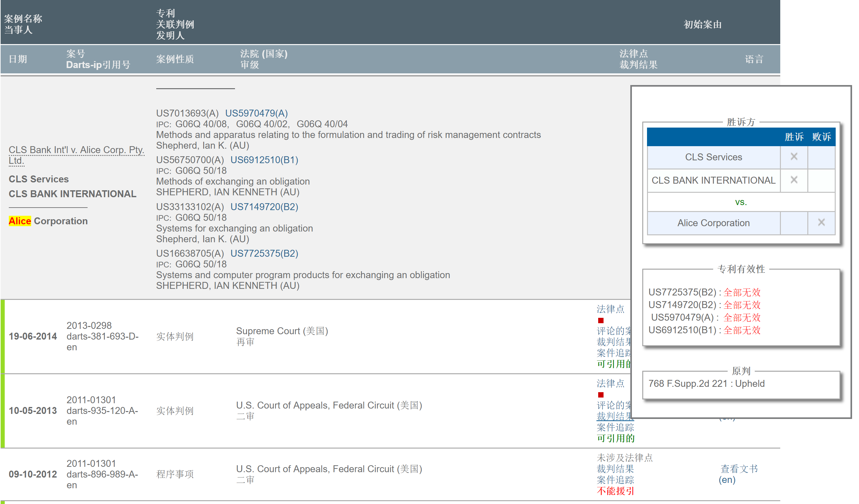859x504 pixels.
Task: Select the date 10-05-2013
Action: point(33,411)
